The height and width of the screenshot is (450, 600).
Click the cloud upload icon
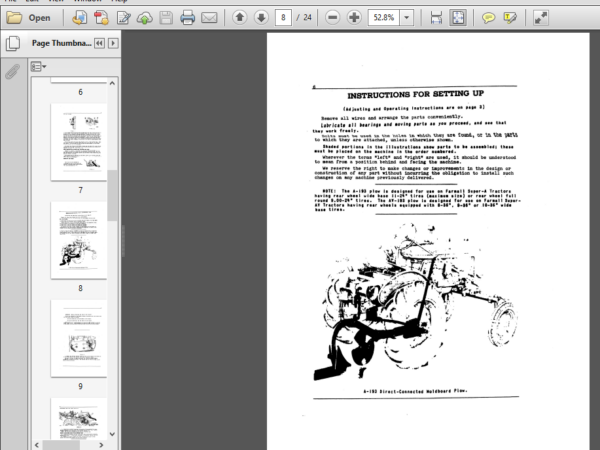point(145,18)
